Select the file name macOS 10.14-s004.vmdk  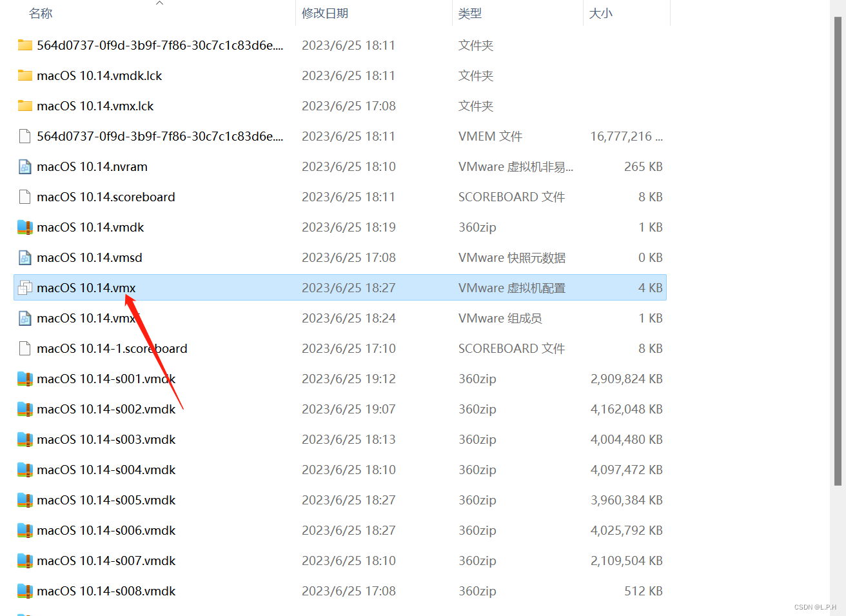(x=106, y=470)
